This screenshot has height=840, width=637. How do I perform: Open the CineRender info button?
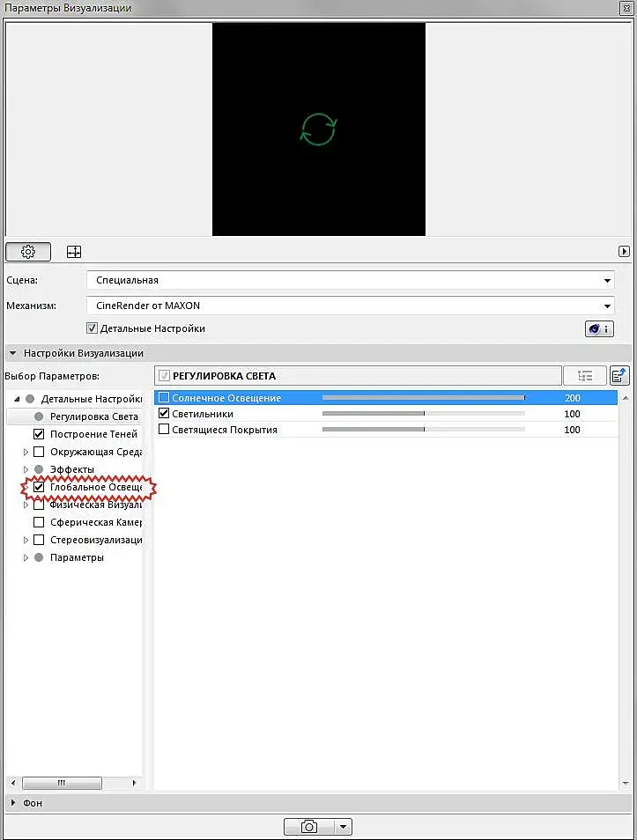coord(599,329)
